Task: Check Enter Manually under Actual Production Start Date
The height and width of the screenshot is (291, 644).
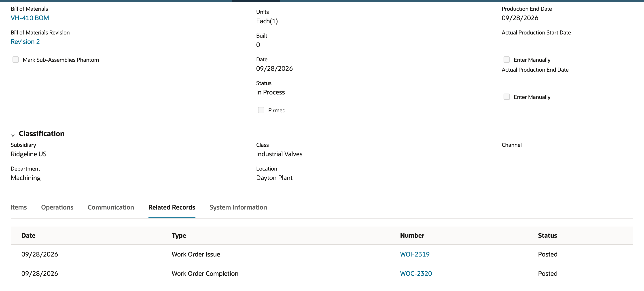Action: (506, 60)
